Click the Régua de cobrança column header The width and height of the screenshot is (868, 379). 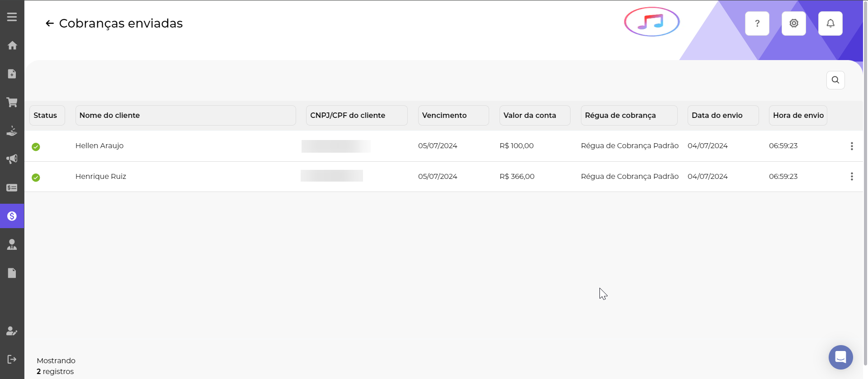point(628,115)
